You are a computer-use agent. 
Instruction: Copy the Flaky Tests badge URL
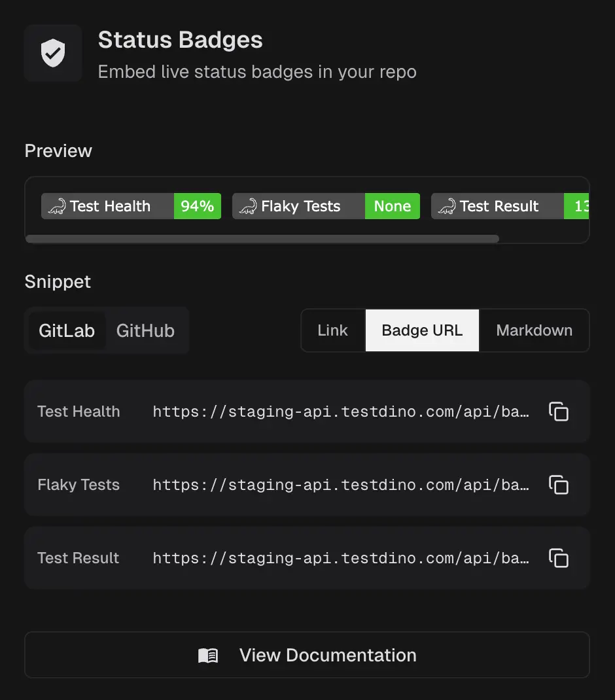pos(558,485)
